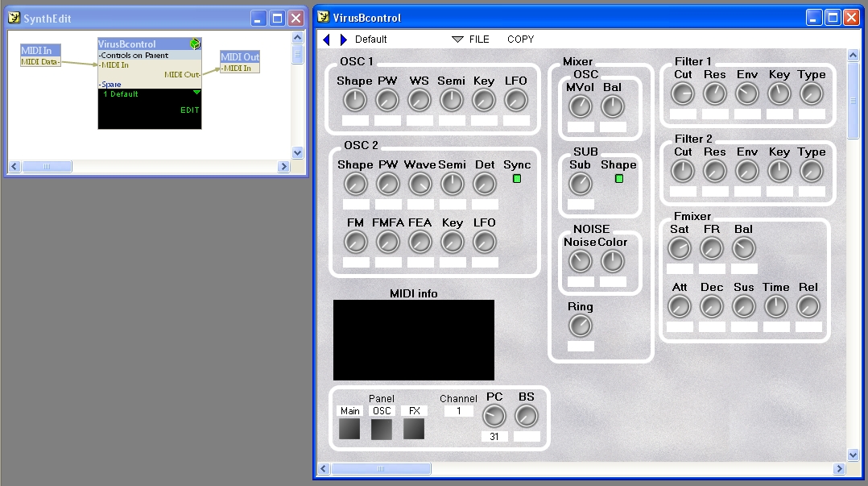The height and width of the screenshot is (486, 868).
Task: Adjust the OSC 1 PW knob
Action: (x=387, y=100)
